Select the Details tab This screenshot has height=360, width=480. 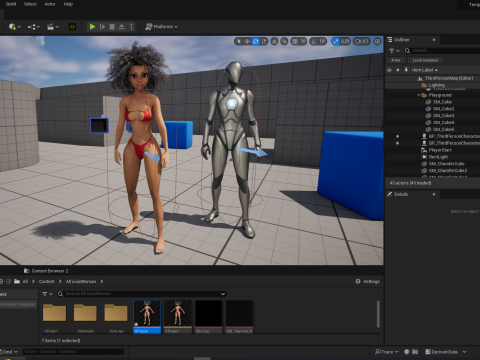pyautogui.click(x=401, y=194)
